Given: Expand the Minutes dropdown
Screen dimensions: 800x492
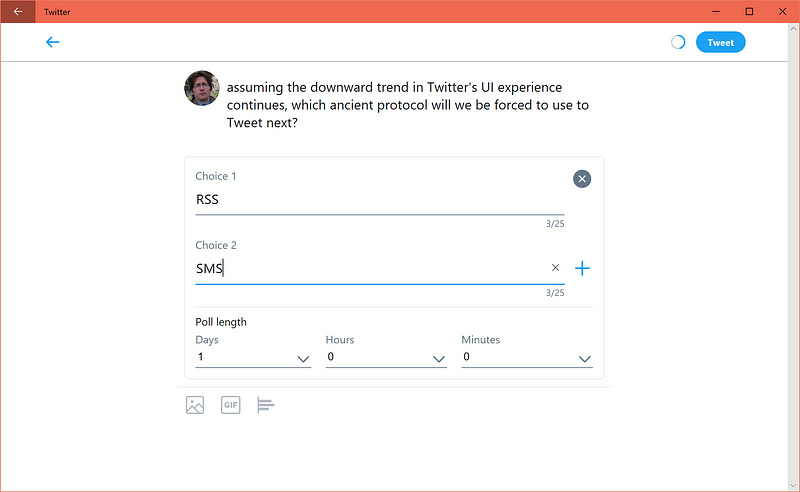Looking at the screenshot, I should coord(527,357).
